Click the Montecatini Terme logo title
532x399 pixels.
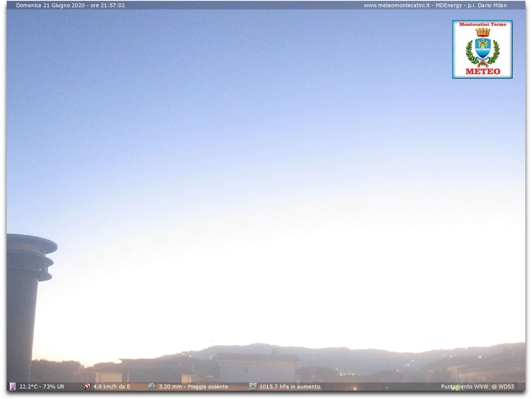(482, 24)
